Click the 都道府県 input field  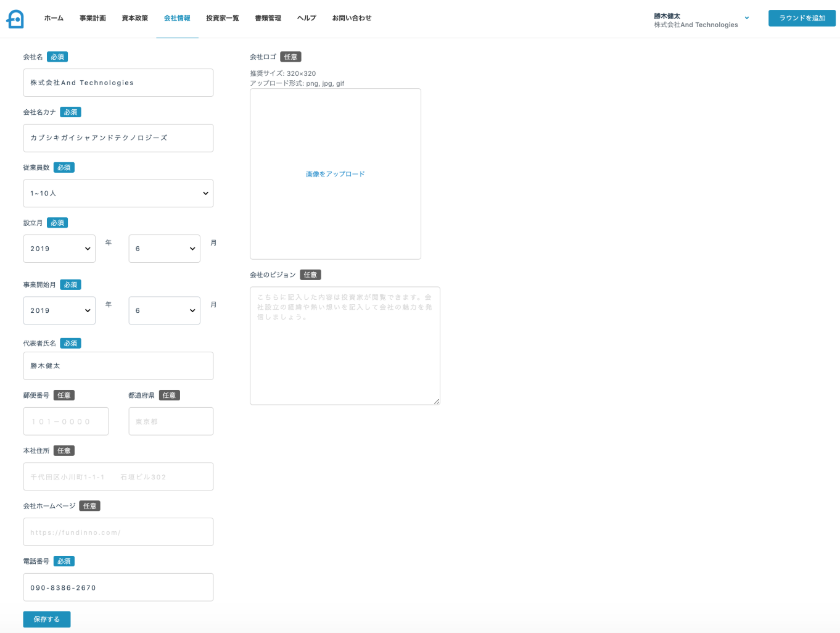click(x=171, y=421)
